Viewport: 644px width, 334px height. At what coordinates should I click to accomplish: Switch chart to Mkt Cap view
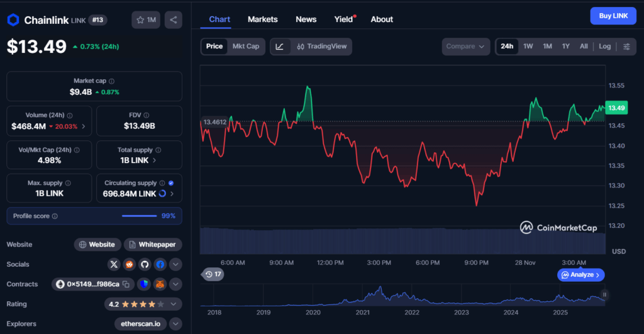point(245,47)
